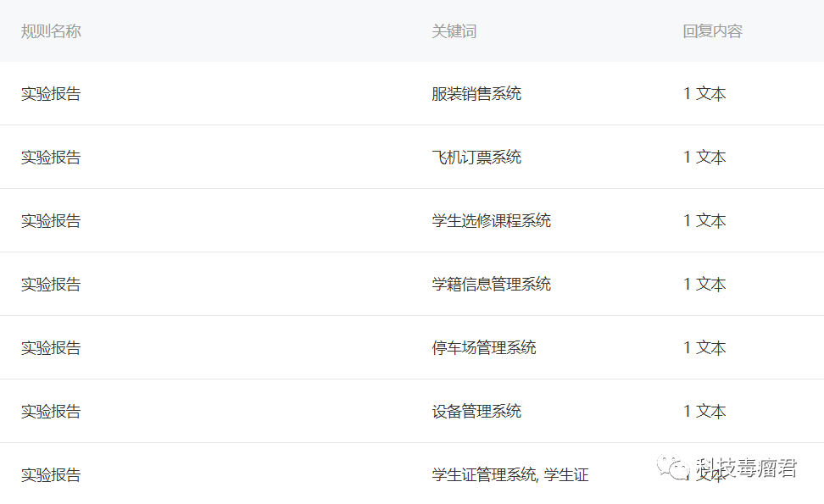This screenshot has height=504, width=824.
Task: Choose the 停车场管理系统 keyword
Action: pos(484,348)
